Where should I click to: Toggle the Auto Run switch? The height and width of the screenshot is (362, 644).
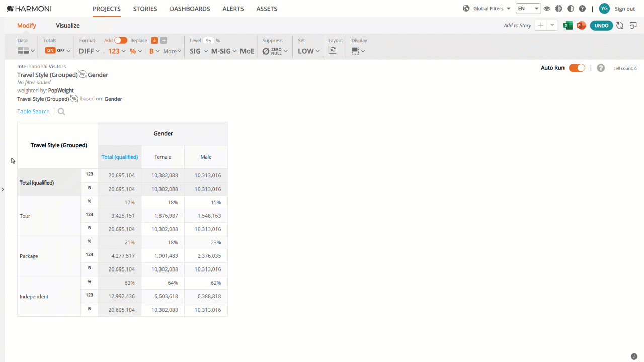577,68
